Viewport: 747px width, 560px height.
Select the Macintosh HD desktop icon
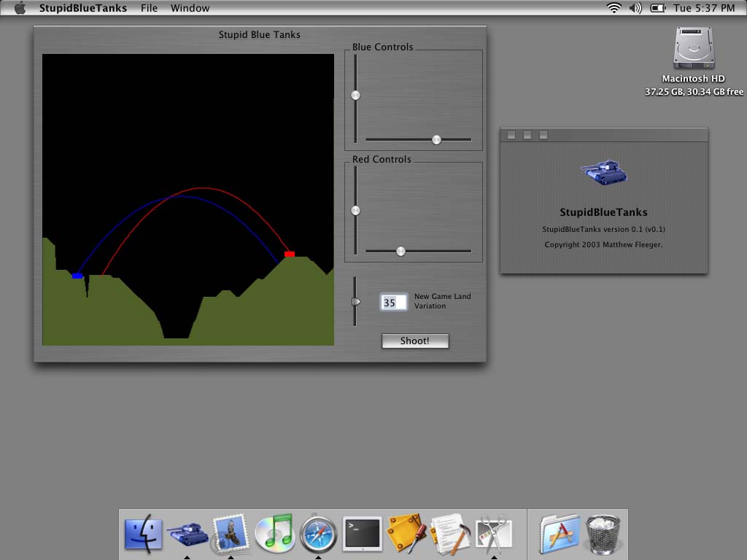click(694, 49)
